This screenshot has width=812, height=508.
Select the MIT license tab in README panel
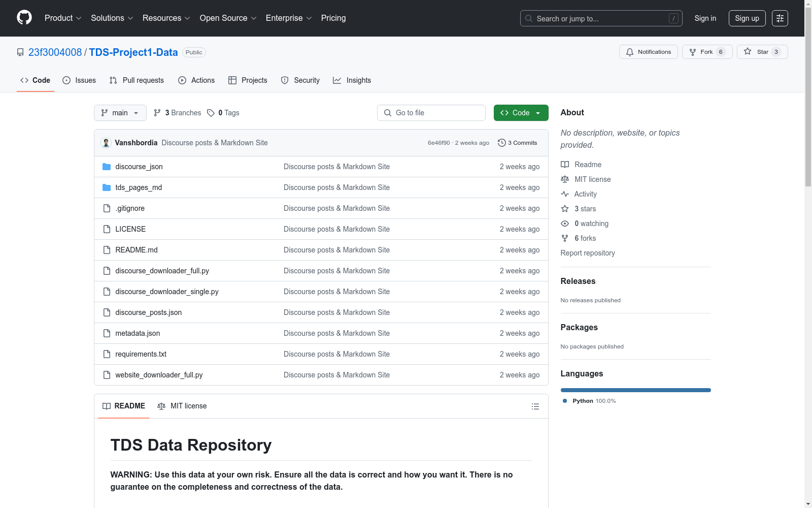(182, 406)
